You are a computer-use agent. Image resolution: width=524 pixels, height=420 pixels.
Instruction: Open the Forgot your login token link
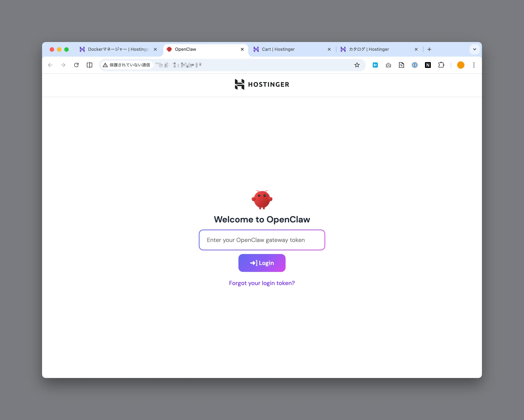(262, 283)
